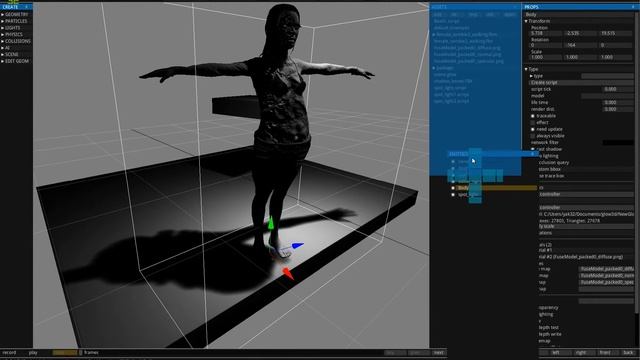
Task: Click the first Scale field 1.000
Action: (547, 57)
